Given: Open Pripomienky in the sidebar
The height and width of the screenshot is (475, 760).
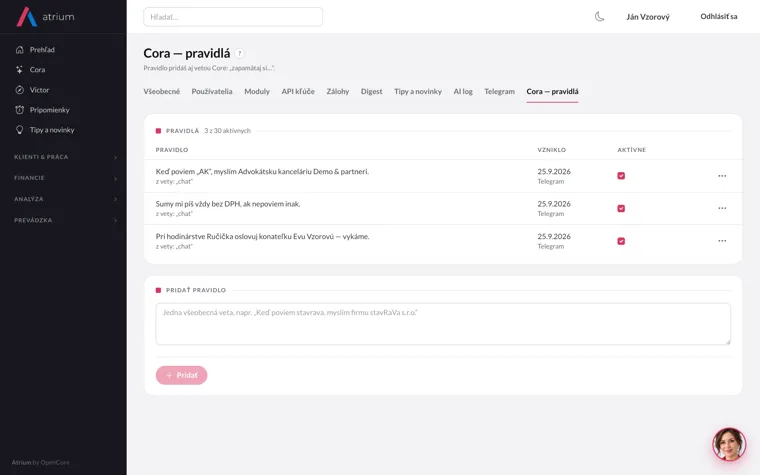Looking at the screenshot, I should pyautogui.click(x=49, y=110).
